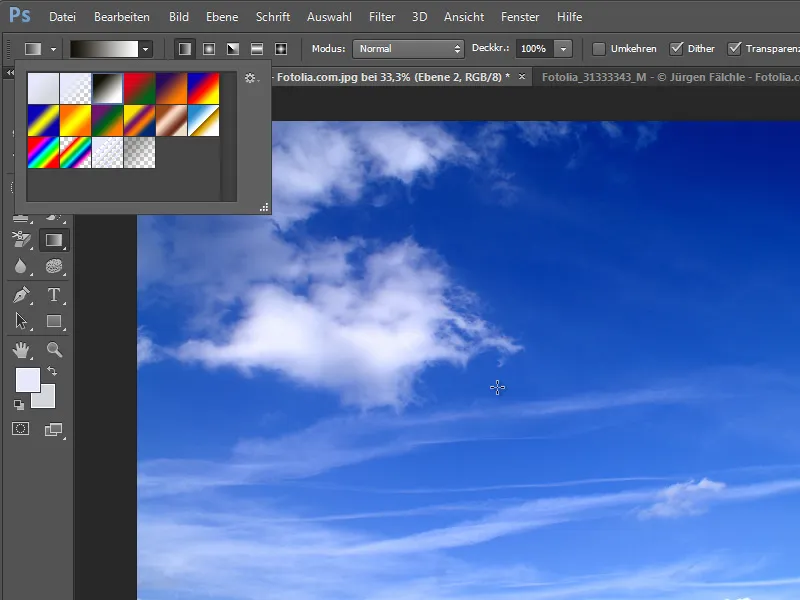Choose Reflected gradient style
Screen dimensions: 800x600
pos(257,49)
